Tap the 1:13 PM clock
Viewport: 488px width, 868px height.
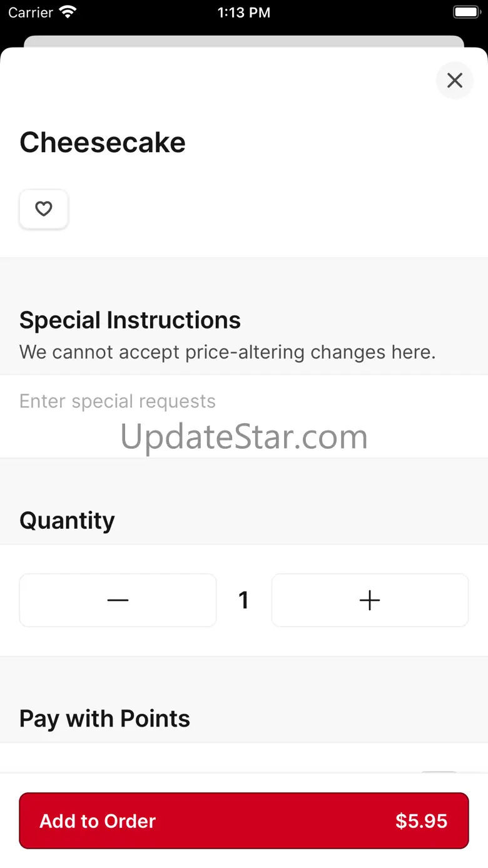[x=244, y=13]
